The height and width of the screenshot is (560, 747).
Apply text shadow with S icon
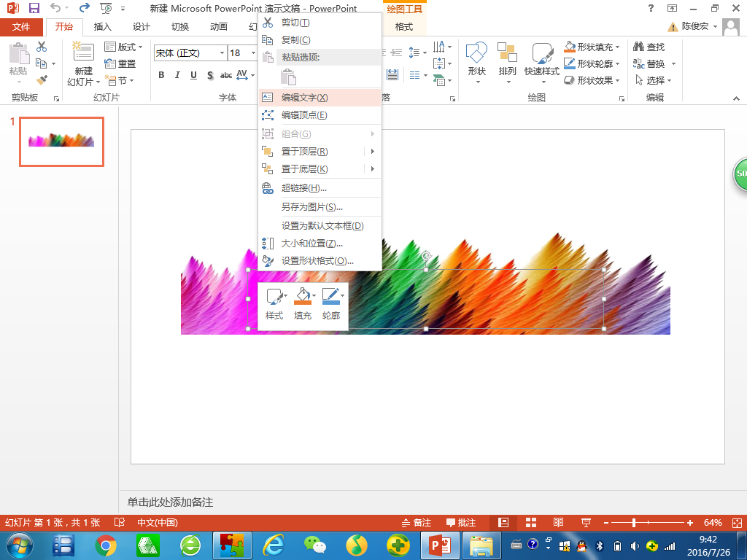coord(210,75)
